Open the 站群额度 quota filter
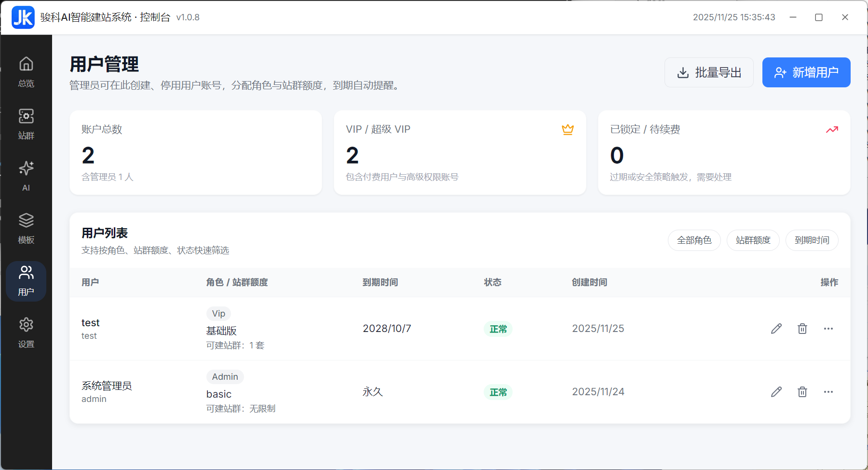Screen dimensions: 868x470 [753, 240]
